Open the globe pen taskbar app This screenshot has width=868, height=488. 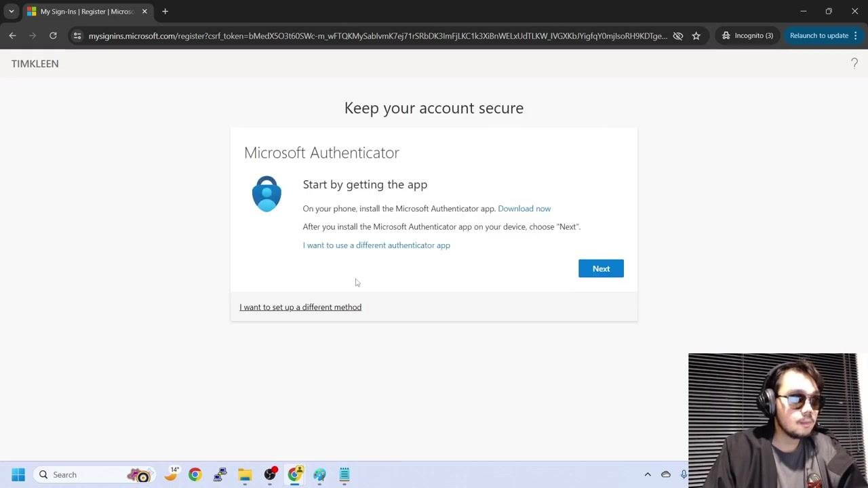(x=319, y=474)
